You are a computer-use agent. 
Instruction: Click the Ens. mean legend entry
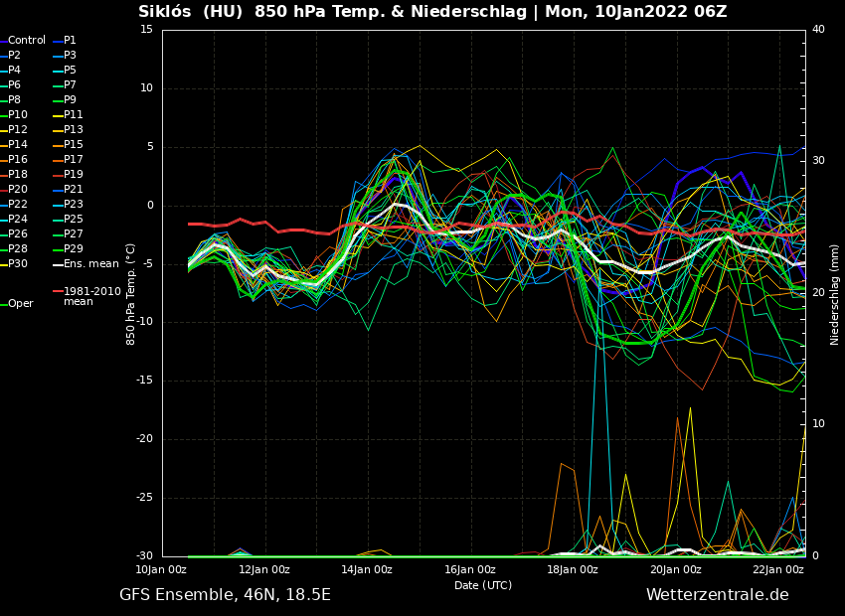pyautogui.click(x=90, y=264)
